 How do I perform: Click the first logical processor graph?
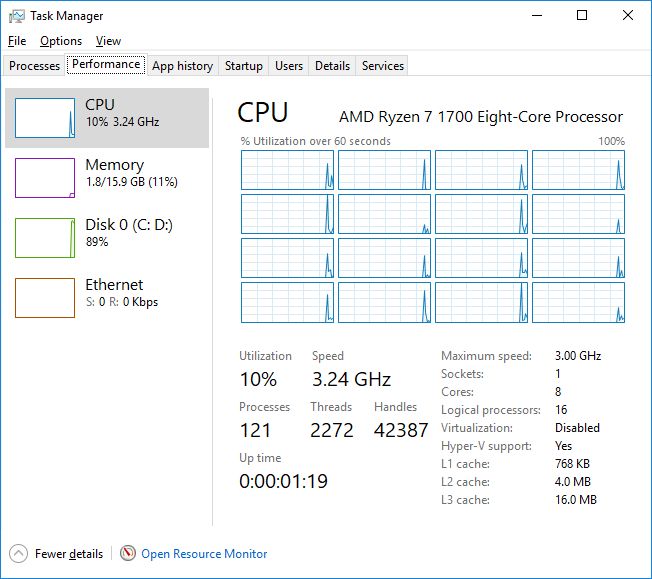click(x=287, y=170)
